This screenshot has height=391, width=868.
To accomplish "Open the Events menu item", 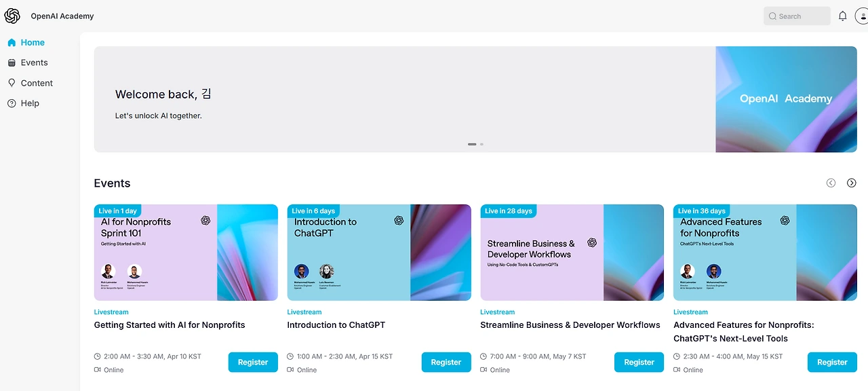I will [35, 62].
